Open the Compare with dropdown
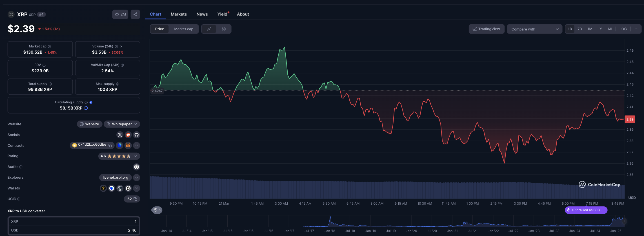Image resolution: width=644 pixels, height=236 pixels. (x=535, y=29)
